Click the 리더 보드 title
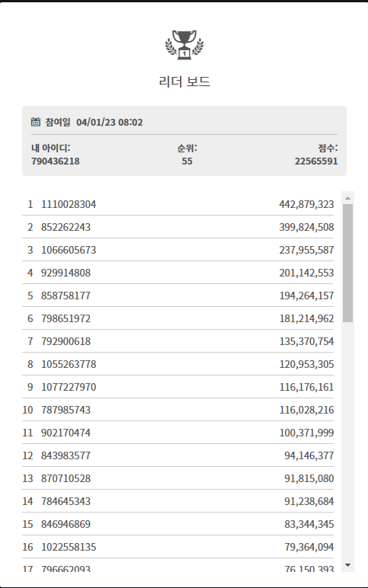Screen dimensions: 368x588 [184, 81]
